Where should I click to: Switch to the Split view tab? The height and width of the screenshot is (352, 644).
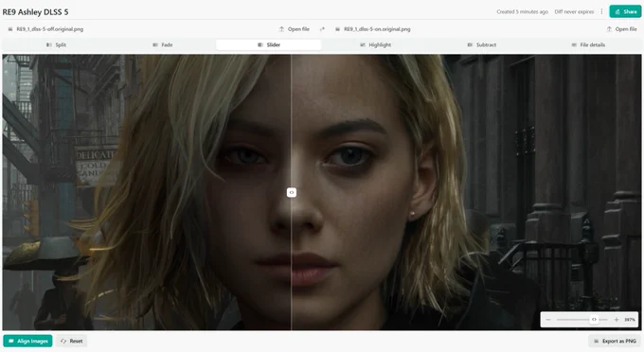(x=56, y=44)
